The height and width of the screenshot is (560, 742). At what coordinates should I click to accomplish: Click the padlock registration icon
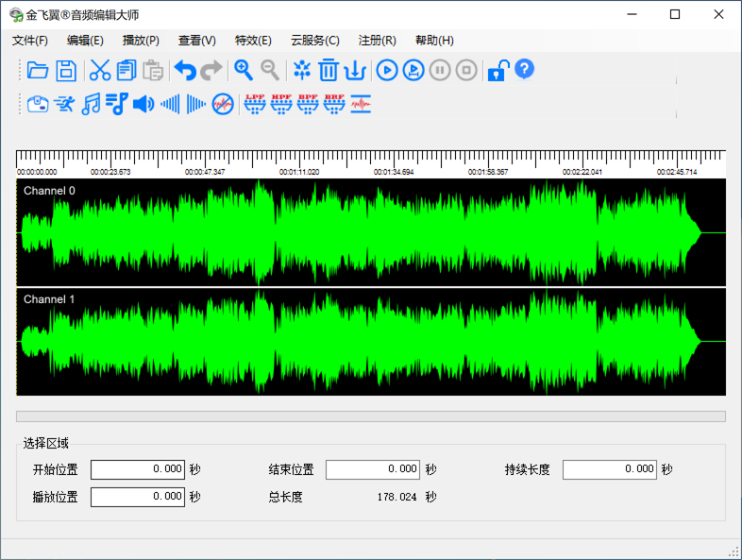click(x=497, y=70)
